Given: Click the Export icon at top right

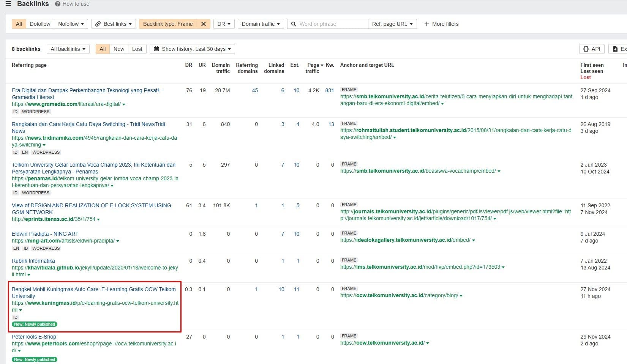Looking at the screenshot, I should pyautogui.click(x=616, y=49).
